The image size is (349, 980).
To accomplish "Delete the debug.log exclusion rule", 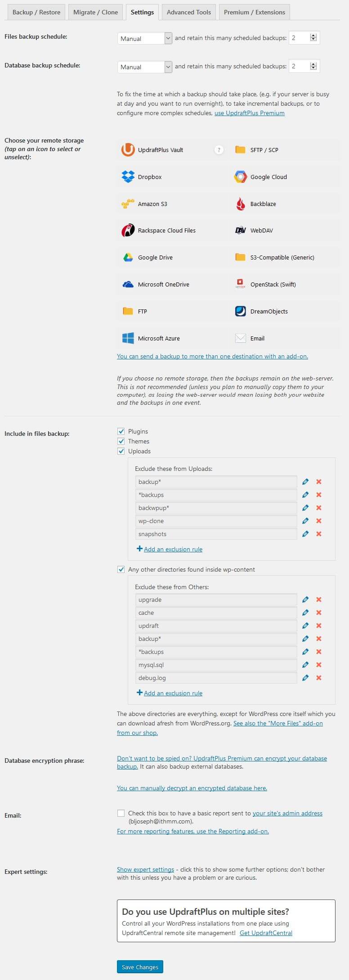I will click(319, 678).
